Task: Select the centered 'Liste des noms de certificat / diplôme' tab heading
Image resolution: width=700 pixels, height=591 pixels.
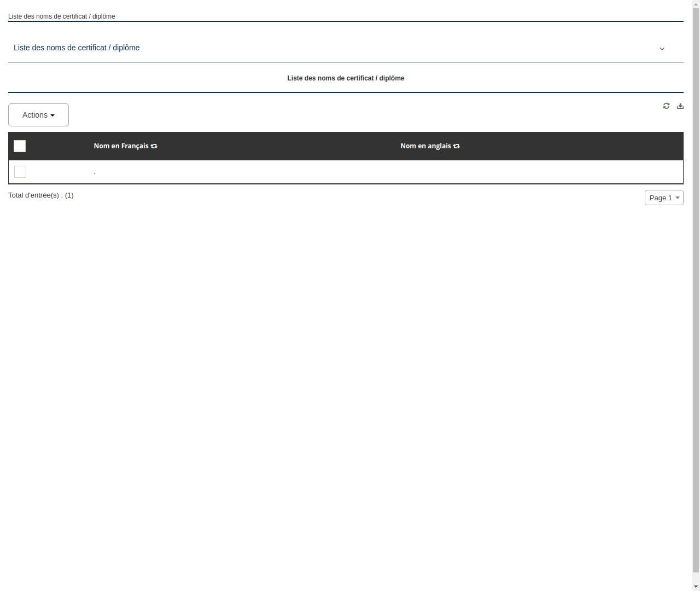Action: pos(346,78)
